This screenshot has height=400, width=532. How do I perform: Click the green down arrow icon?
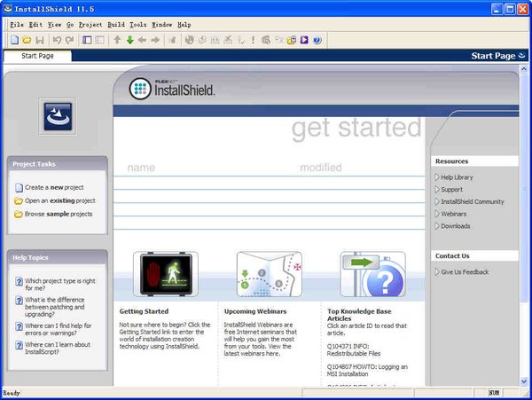coord(130,40)
